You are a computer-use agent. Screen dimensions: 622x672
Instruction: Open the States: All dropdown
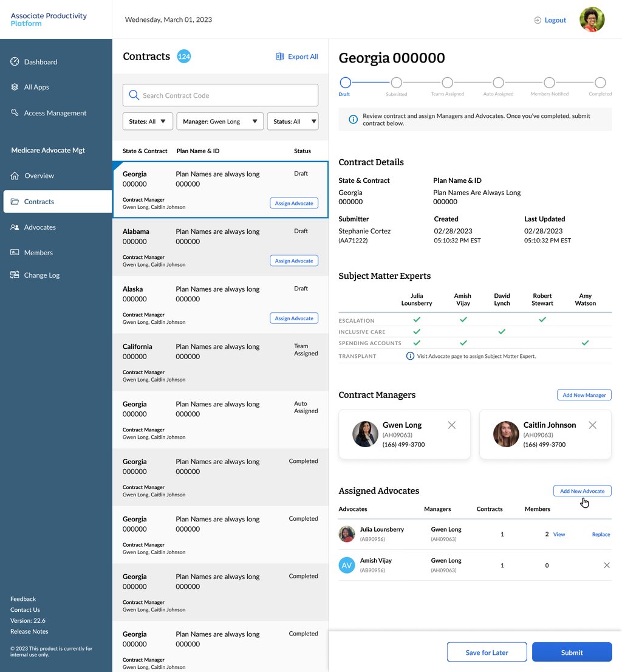coord(148,122)
